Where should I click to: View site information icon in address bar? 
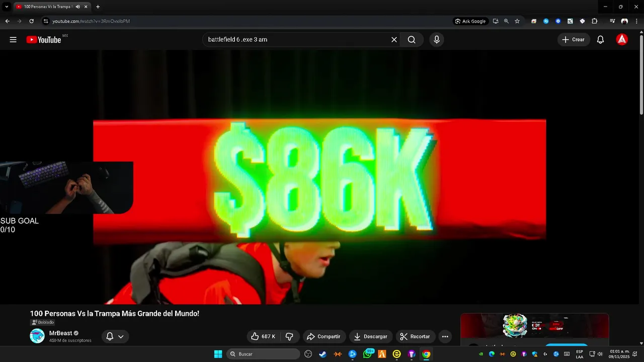pos(46,21)
